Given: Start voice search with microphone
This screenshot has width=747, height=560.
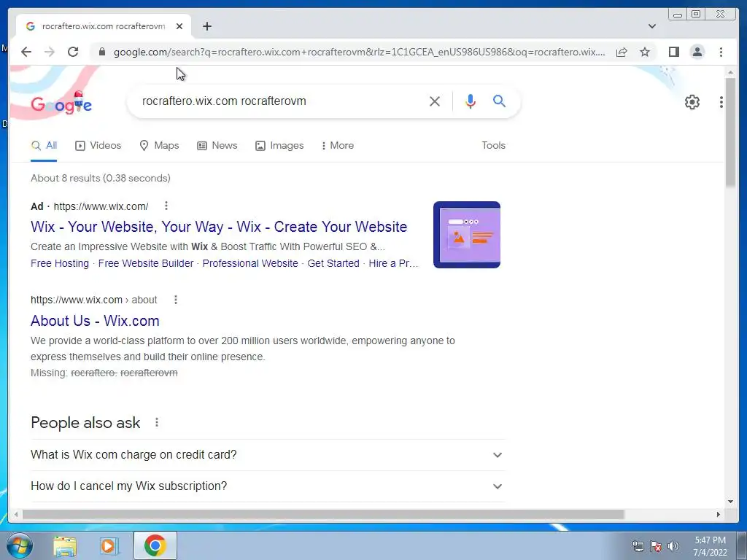Looking at the screenshot, I should pos(471,101).
